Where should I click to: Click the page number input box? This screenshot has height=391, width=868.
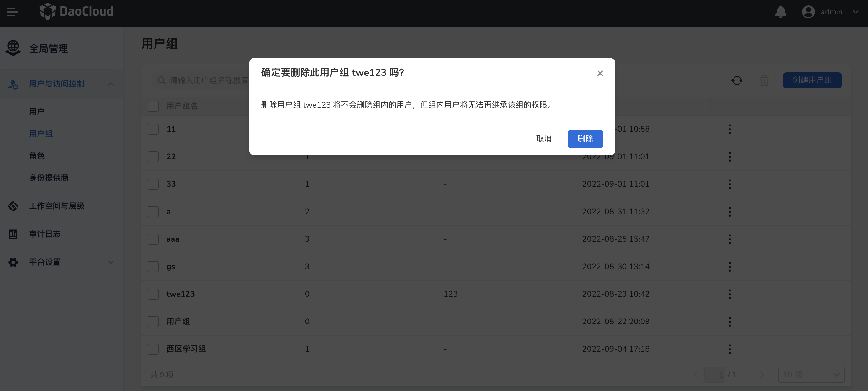(x=714, y=375)
